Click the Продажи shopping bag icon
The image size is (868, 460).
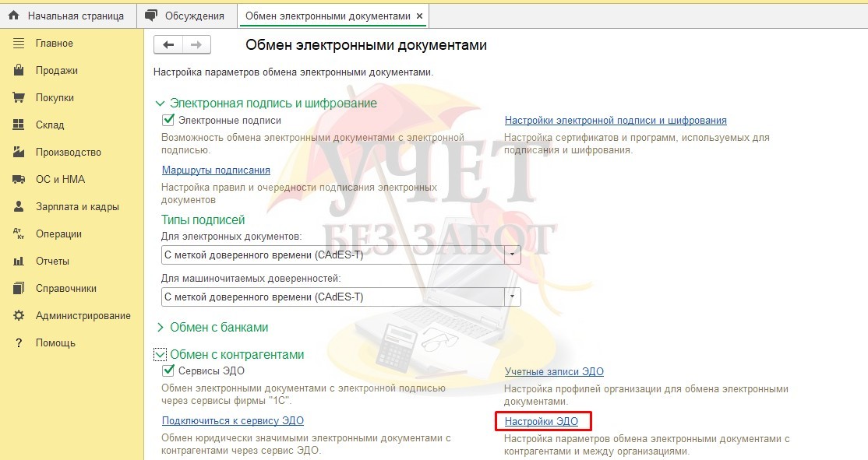19,70
